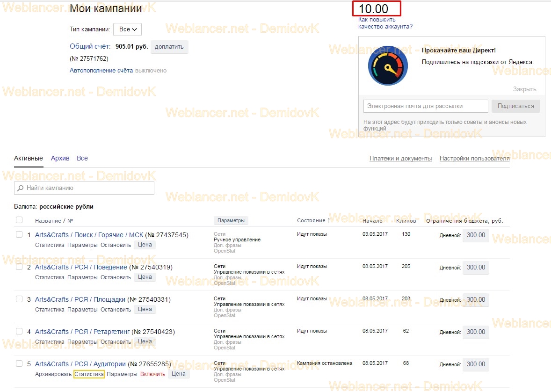Click 'Цена' button for РСЯ / Площадки
The height and width of the screenshot is (392, 551).
[x=145, y=309]
